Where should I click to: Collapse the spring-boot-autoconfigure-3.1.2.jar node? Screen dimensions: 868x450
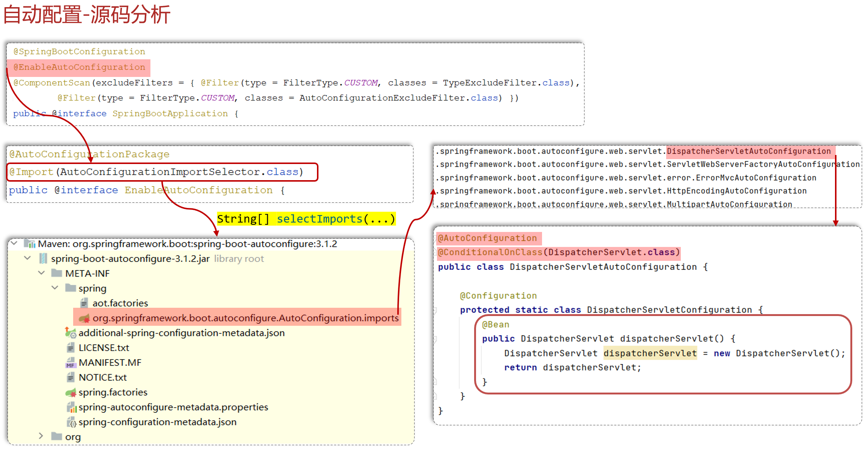[27, 258]
